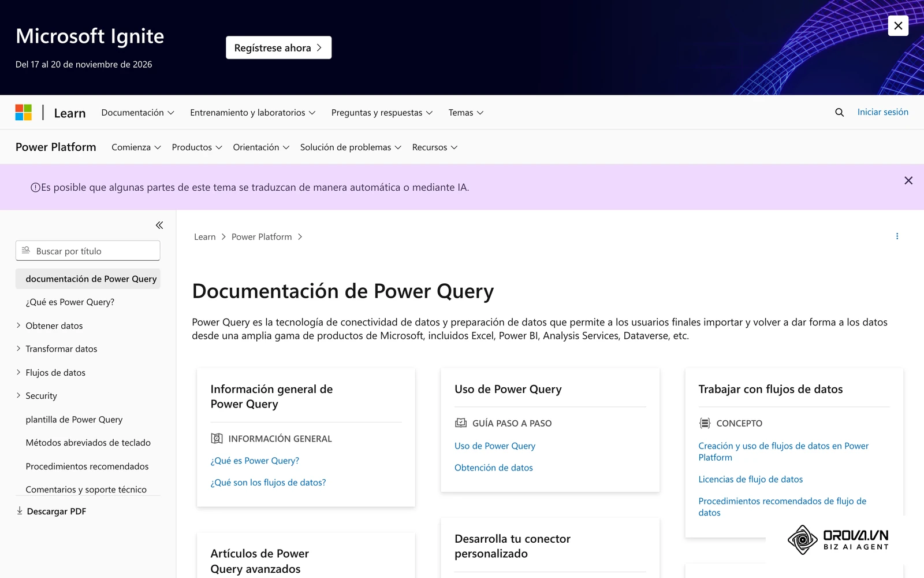Open the Productos menu
Viewport: 924px width, 578px height.
(197, 147)
